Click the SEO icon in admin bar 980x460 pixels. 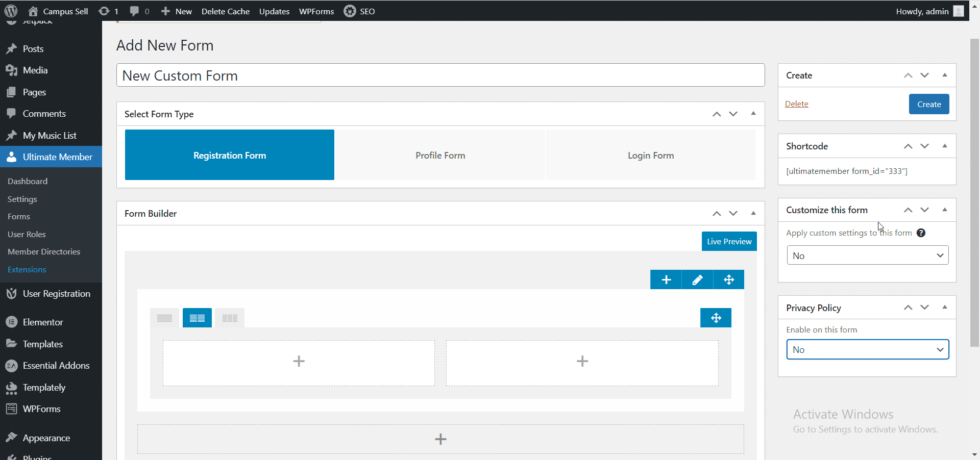coord(350,11)
